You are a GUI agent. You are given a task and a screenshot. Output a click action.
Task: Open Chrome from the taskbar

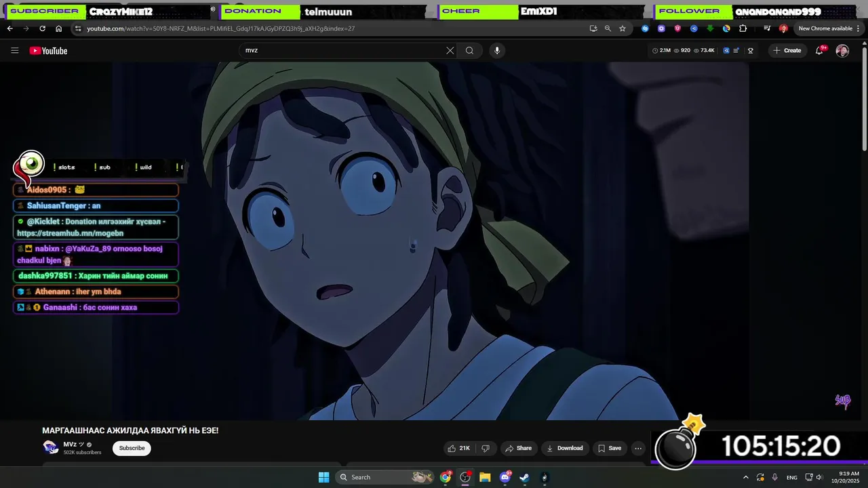446,477
